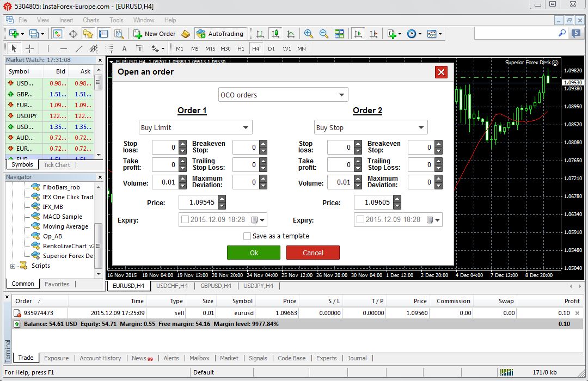Open the New Order toolbar button
588x381 pixels.
(x=155, y=34)
